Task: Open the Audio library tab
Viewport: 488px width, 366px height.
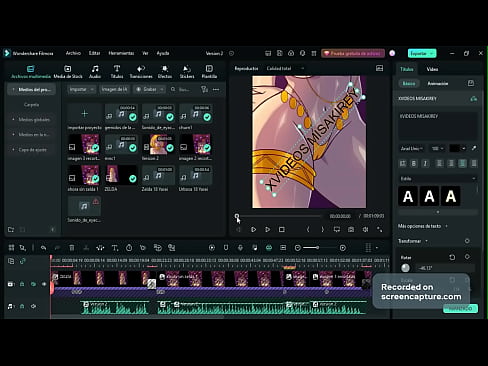Action: pos(95,72)
